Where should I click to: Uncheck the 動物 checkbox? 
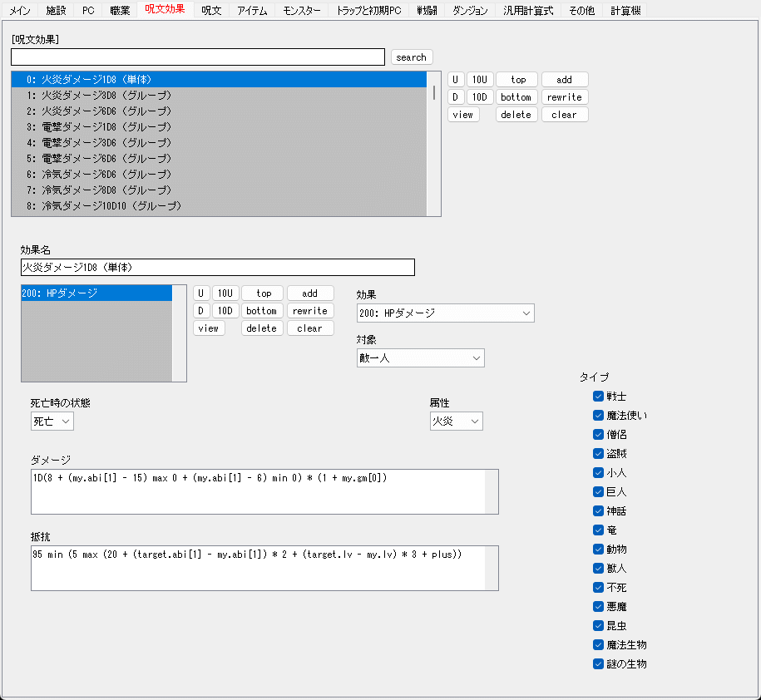(x=599, y=550)
